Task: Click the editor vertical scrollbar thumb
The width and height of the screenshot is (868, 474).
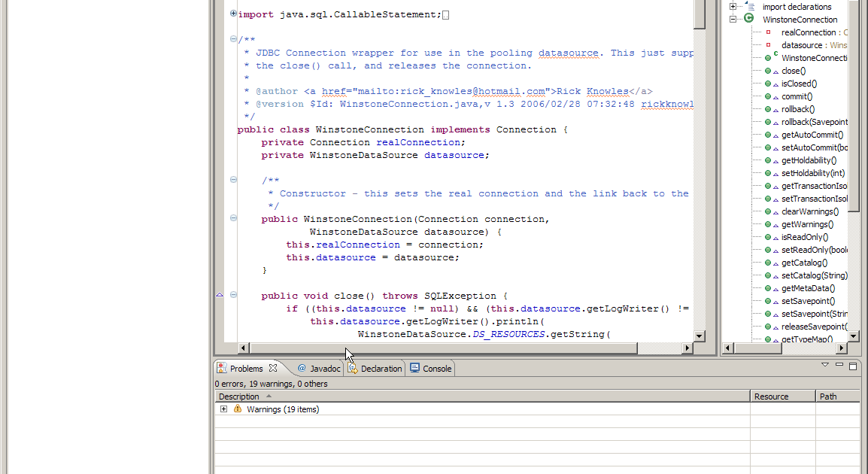Action: click(700, 14)
